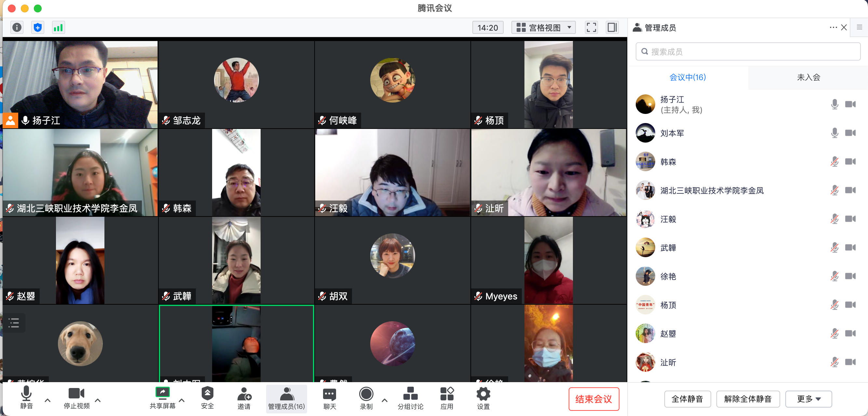Open 分组讨论 breakout rooms

point(410,399)
